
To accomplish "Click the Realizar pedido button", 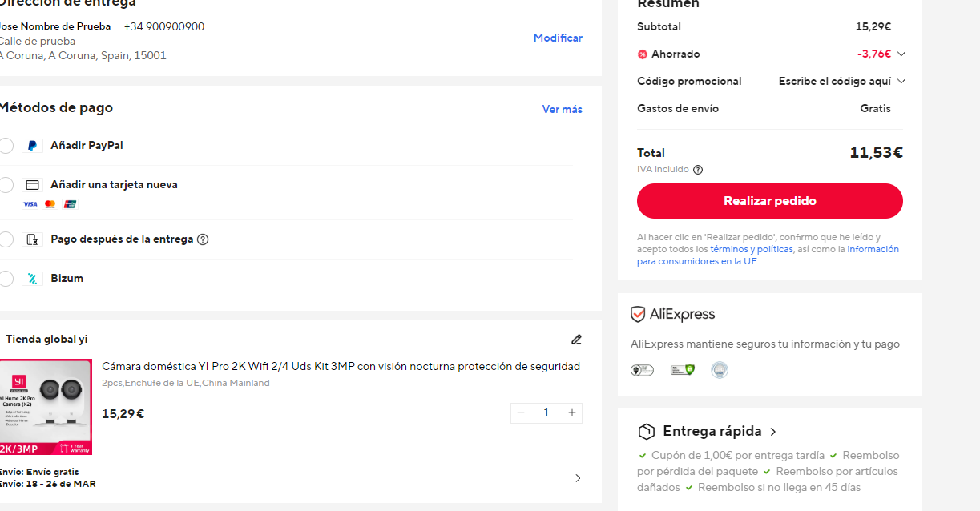I will tap(769, 201).
